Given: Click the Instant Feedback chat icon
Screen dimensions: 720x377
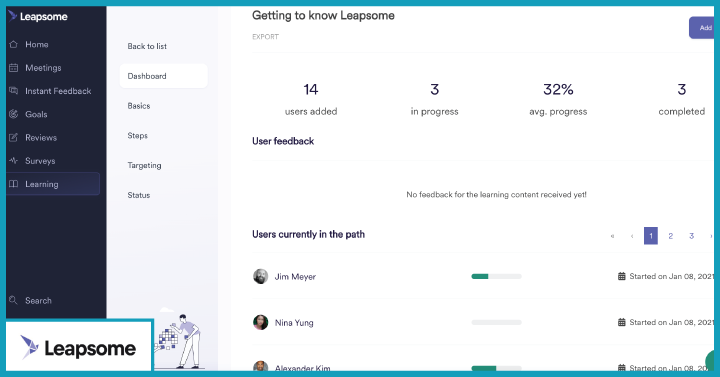Looking at the screenshot, I should pos(14,91).
